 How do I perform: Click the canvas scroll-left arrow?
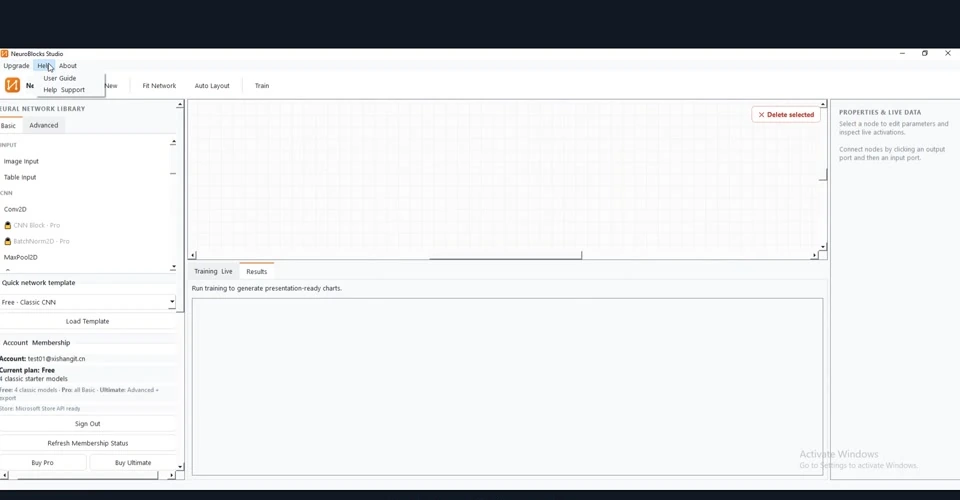(x=193, y=255)
